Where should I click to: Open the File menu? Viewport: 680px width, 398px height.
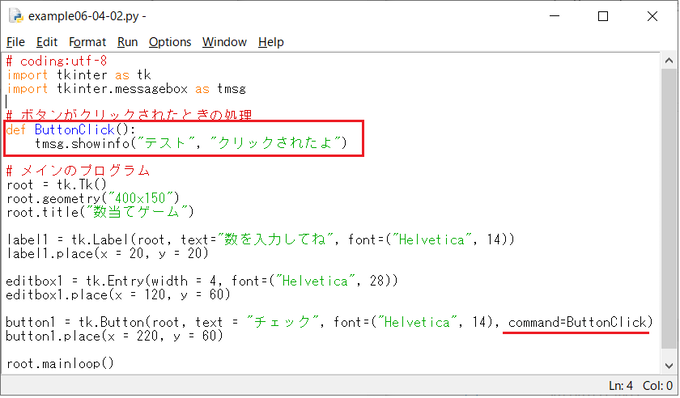click(x=16, y=42)
